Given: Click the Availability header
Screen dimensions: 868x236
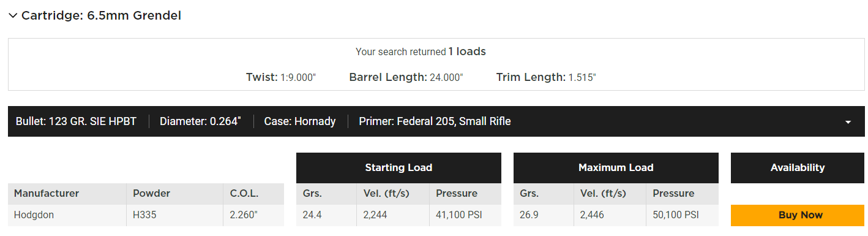Looking at the screenshot, I should 798,167.
